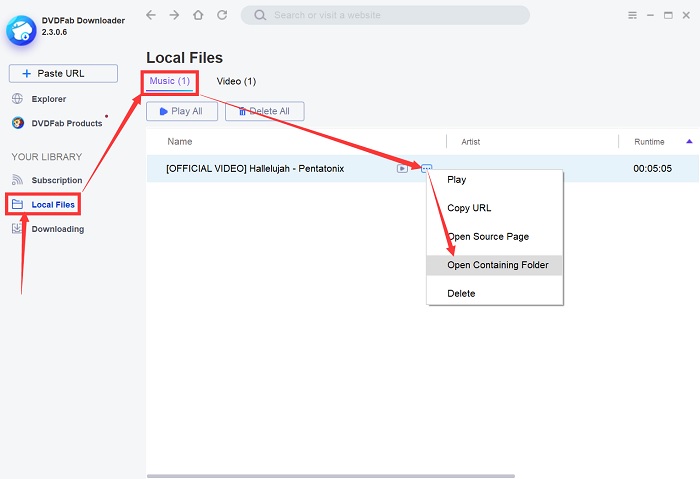Choose Open Containing Folder from the menu

pyautogui.click(x=495, y=265)
